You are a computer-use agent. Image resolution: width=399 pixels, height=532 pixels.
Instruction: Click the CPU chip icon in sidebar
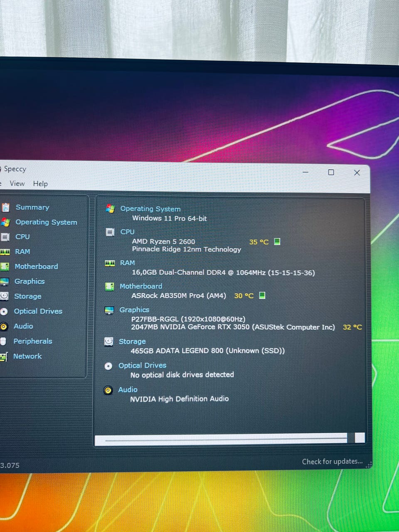5,237
